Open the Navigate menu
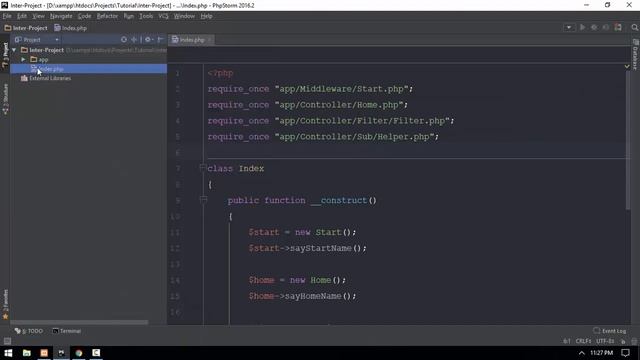The image size is (640, 360). click(x=61, y=16)
